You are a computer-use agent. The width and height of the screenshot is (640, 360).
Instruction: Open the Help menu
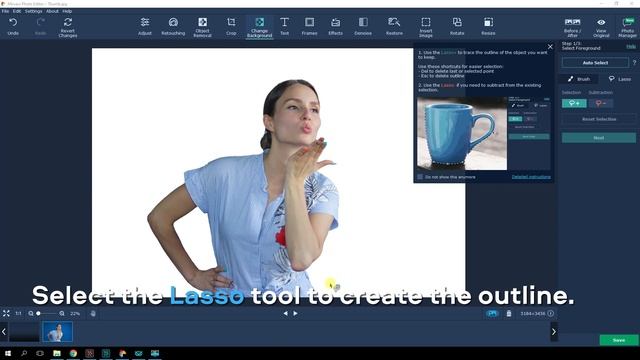point(67,11)
